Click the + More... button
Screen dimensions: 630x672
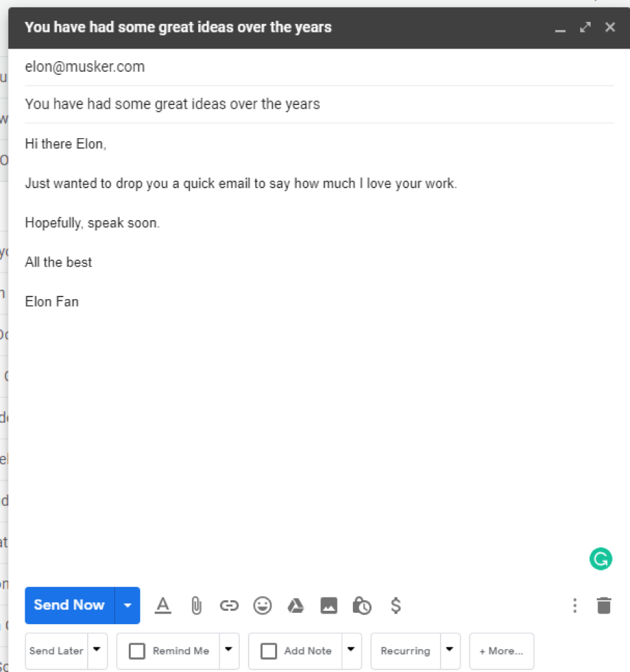[x=501, y=651]
